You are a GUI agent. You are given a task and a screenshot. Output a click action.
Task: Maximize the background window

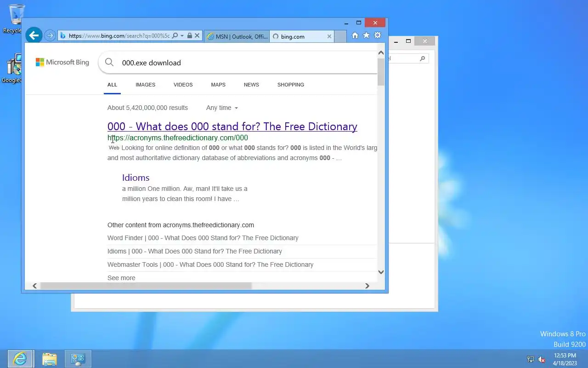coord(408,41)
